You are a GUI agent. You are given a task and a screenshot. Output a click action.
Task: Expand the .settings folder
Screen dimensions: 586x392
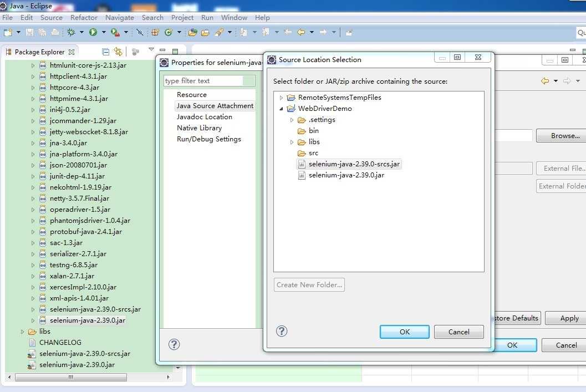click(x=292, y=120)
